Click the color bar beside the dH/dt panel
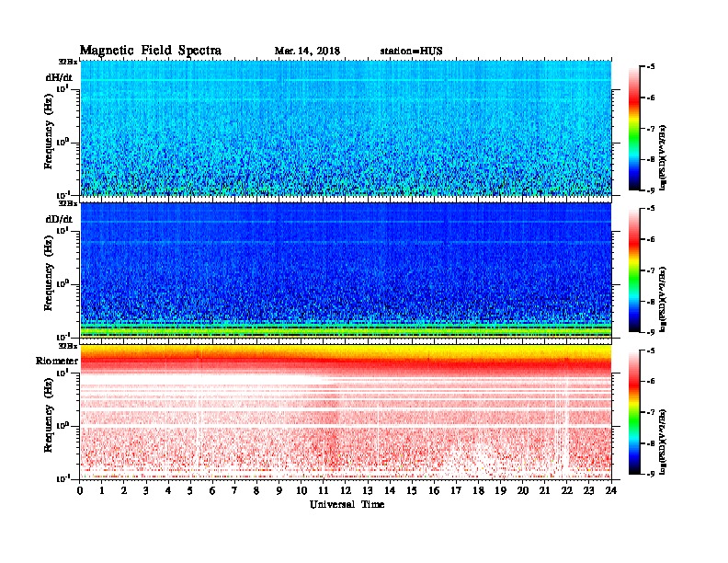The width and height of the screenshot is (728, 563). pos(634,128)
